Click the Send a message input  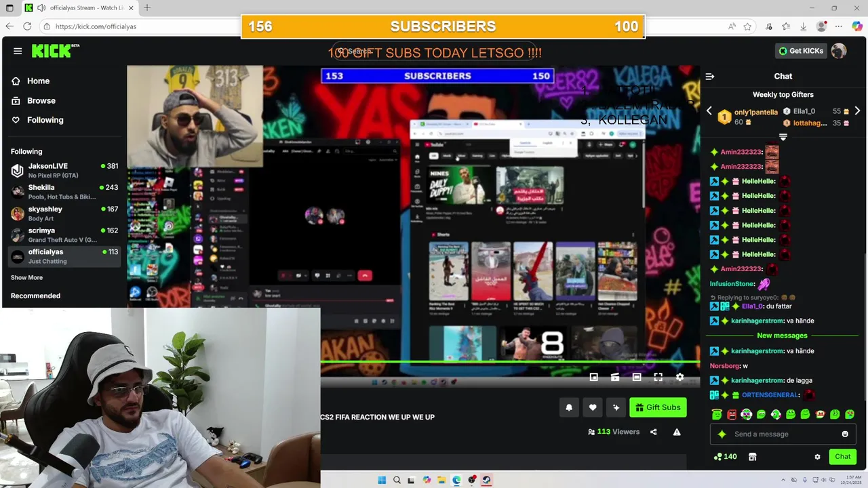point(783,434)
